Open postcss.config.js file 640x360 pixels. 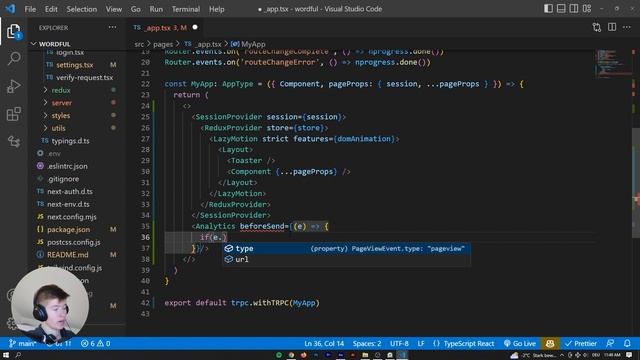click(x=73, y=242)
